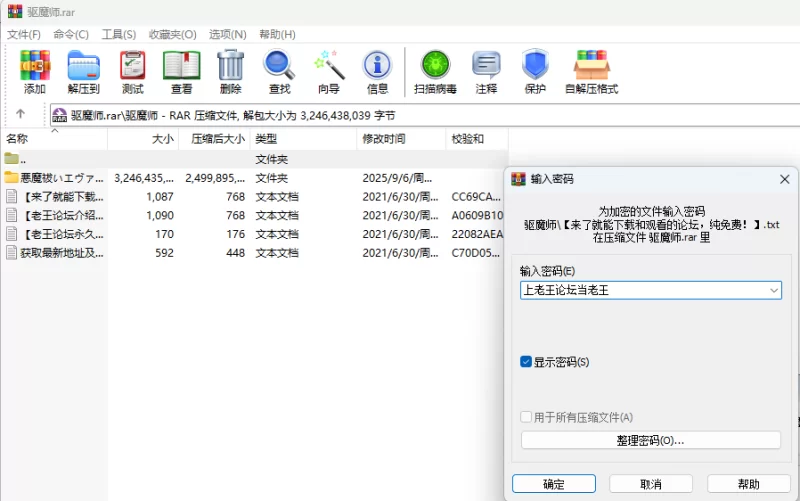Image resolution: width=800 pixels, height=501 pixels.
Task: Open the 文件(F) menu
Action: 23,34
